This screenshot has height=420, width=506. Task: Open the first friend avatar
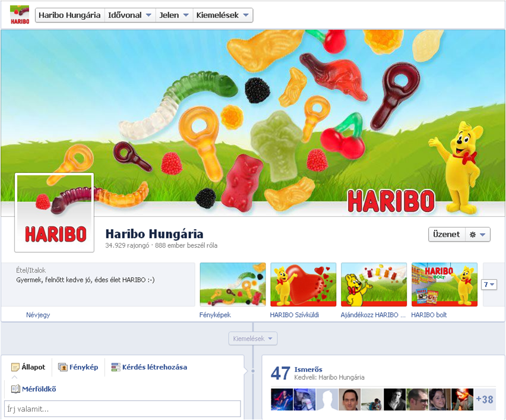tap(282, 399)
